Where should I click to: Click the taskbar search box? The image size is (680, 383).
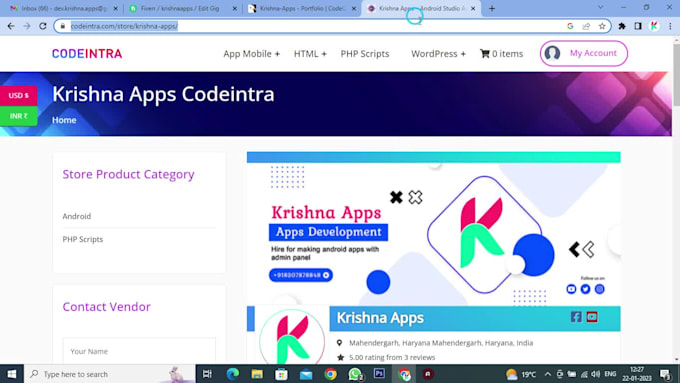click(x=110, y=374)
